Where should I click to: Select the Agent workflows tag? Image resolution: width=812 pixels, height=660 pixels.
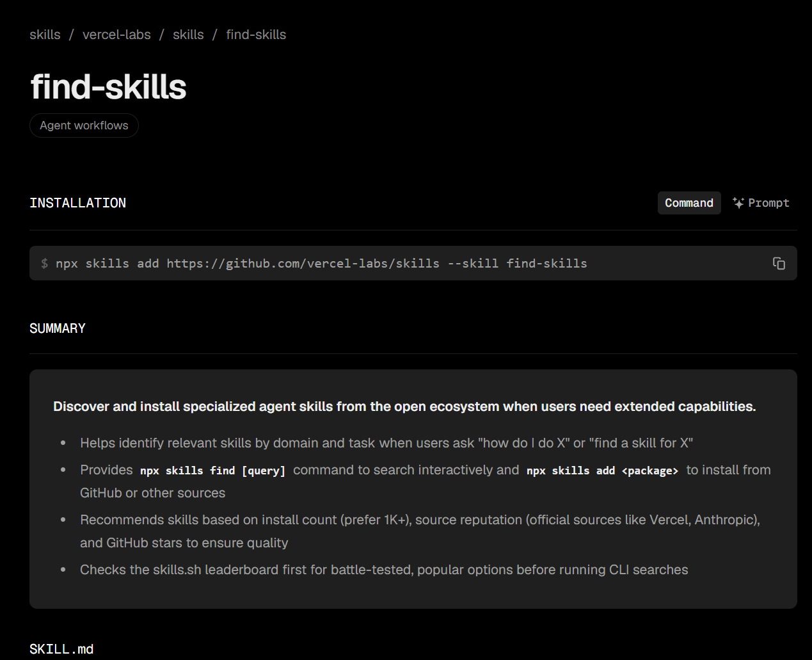click(x=84, y=125)
